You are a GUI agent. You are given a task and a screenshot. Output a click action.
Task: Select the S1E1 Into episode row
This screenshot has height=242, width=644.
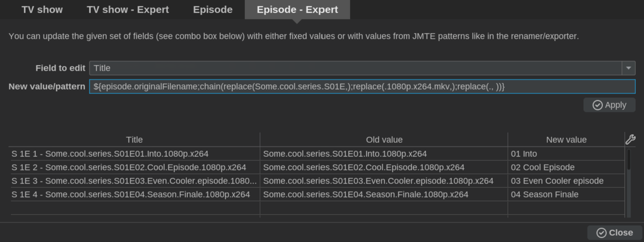tap(317, 154)
